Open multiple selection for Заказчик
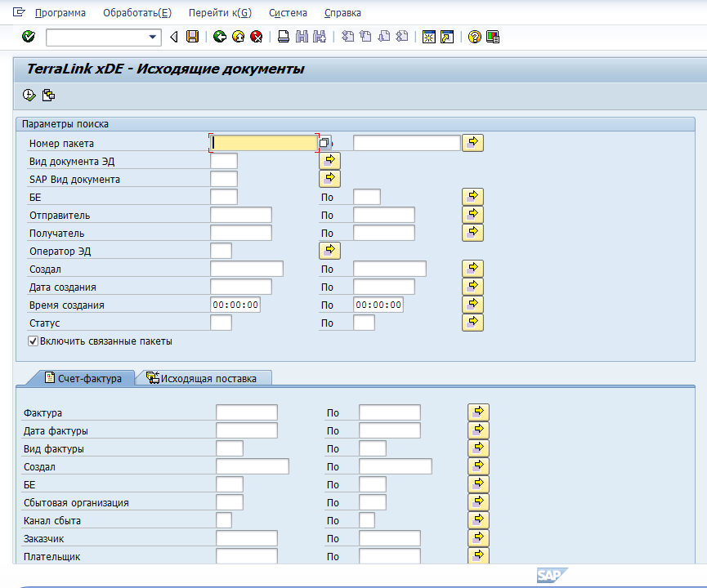Viewport: 707px width, 588px height. coord(478,538)
